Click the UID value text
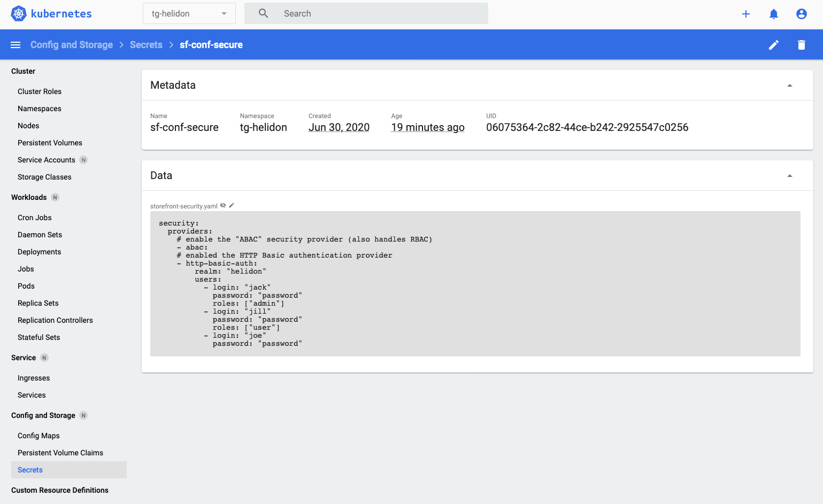 (x=587, y=127)
